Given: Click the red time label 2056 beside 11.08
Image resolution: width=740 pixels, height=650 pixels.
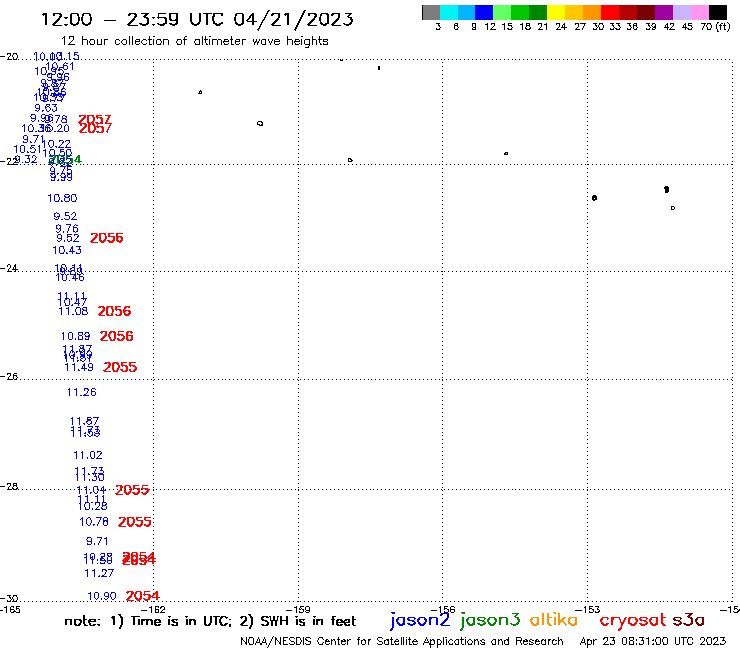Looking at the screenshot, I should click(x=115, y=311).
